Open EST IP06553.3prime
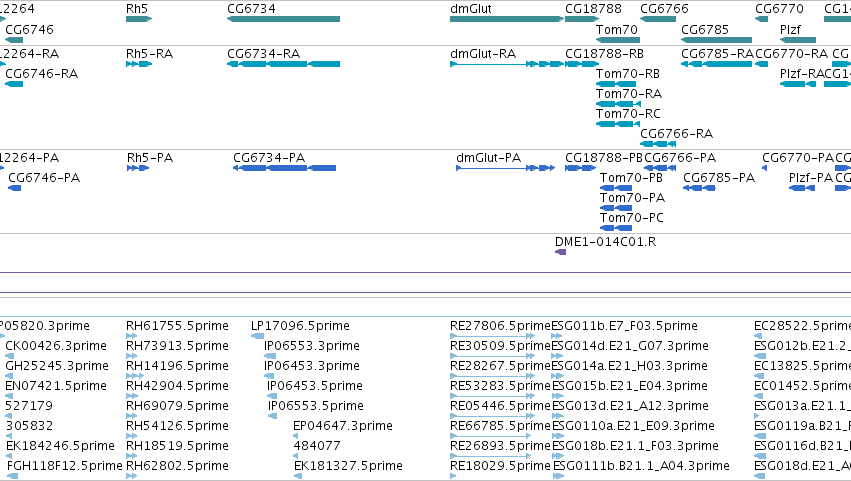Viewport: 851px width, 481px height. click(270, 356)
